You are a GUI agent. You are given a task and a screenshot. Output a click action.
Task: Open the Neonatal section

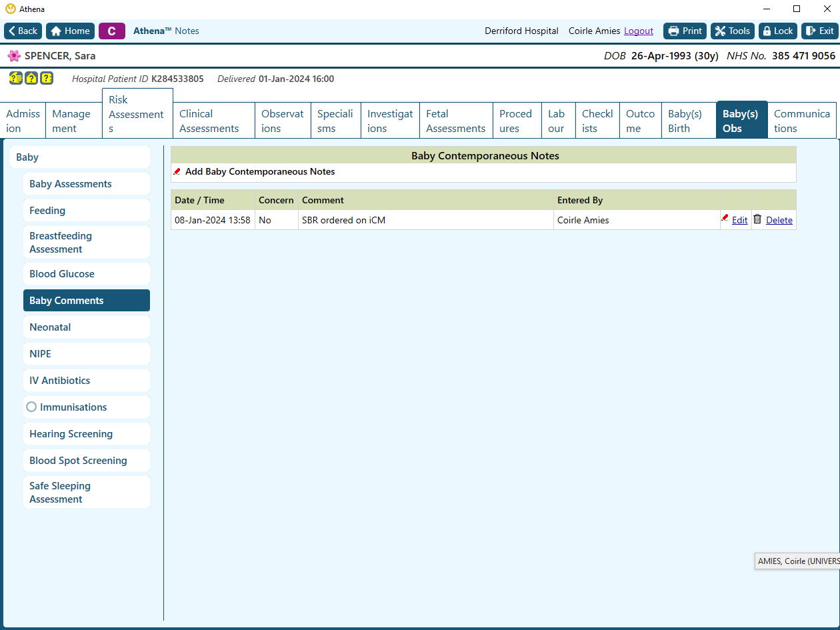point(87,327)
